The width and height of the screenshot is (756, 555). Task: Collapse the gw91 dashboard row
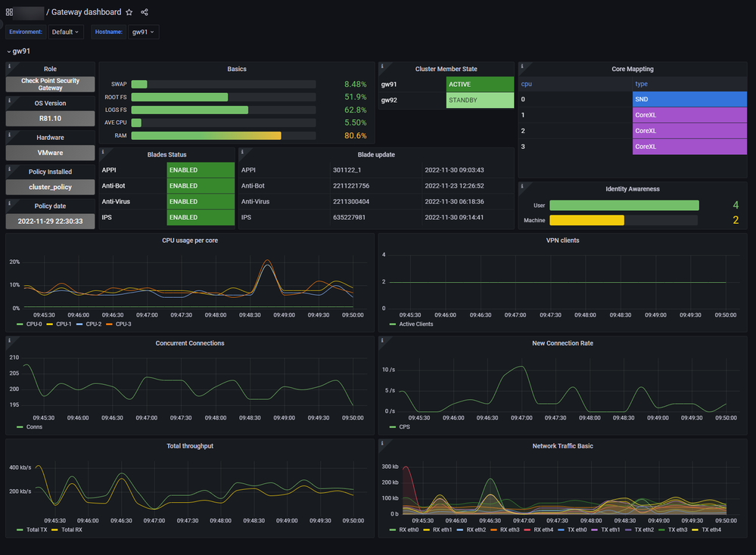(x=19, y=51)
